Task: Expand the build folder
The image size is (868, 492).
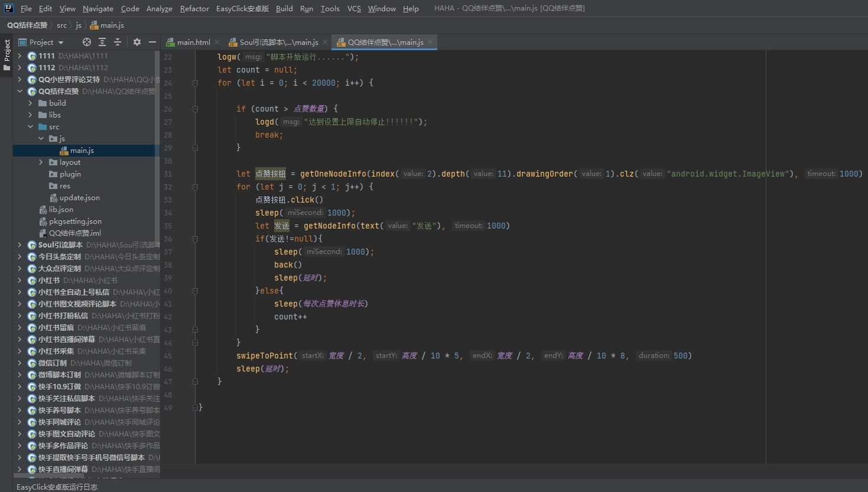Action: pyautogui.click(x=30, y=103)
